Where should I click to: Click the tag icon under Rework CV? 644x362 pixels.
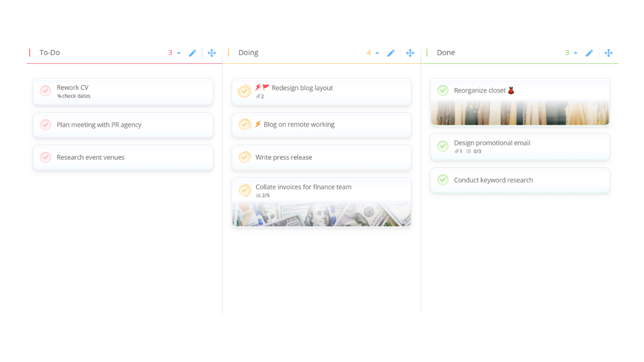pyautogui.click(x=59, y=96)
